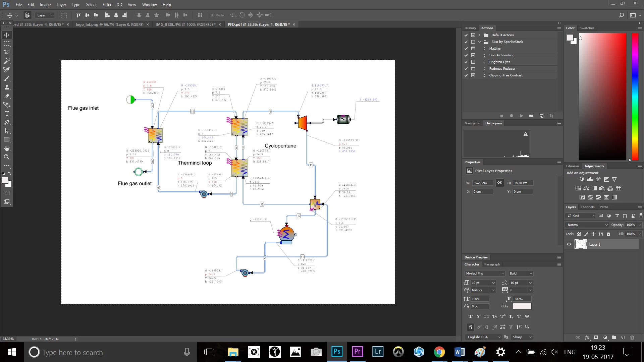The width and height of the screenshot is (644, 362).
Task: Switch to the Channels tab
Action: coord(587,207)
